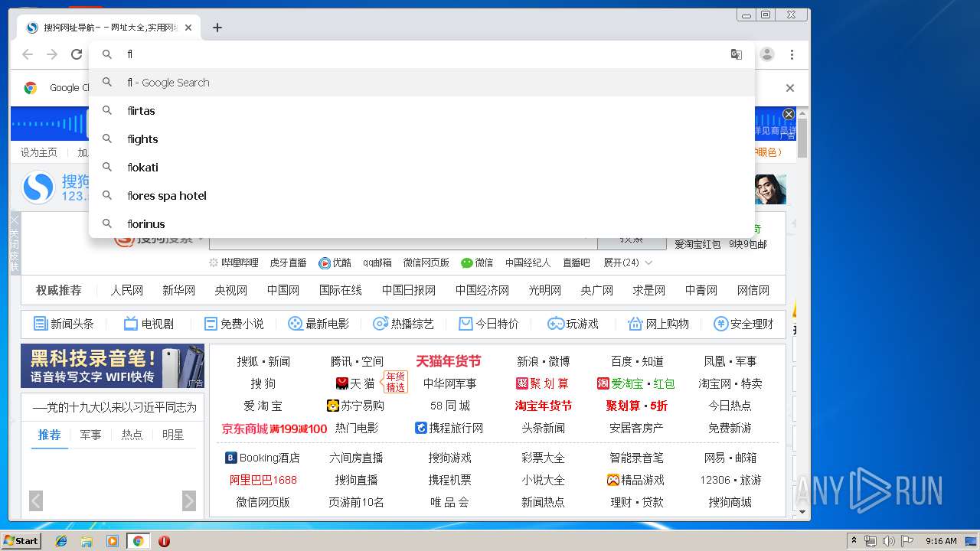980x551 pixels.
Task: Open the 京东商城 满199减100 link
Action: 274,429
